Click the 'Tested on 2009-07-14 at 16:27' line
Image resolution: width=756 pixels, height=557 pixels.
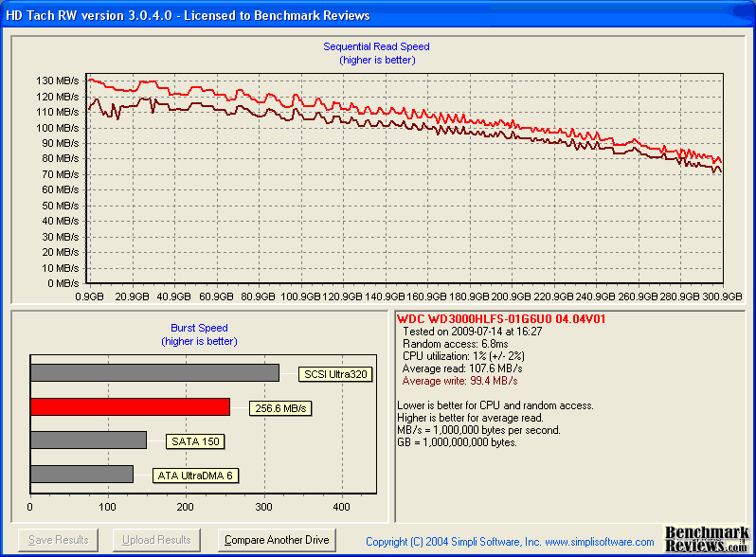[473, 332]
